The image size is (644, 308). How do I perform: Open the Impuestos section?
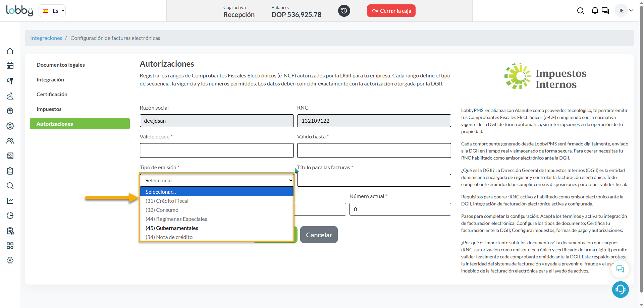tap(49, 109)
